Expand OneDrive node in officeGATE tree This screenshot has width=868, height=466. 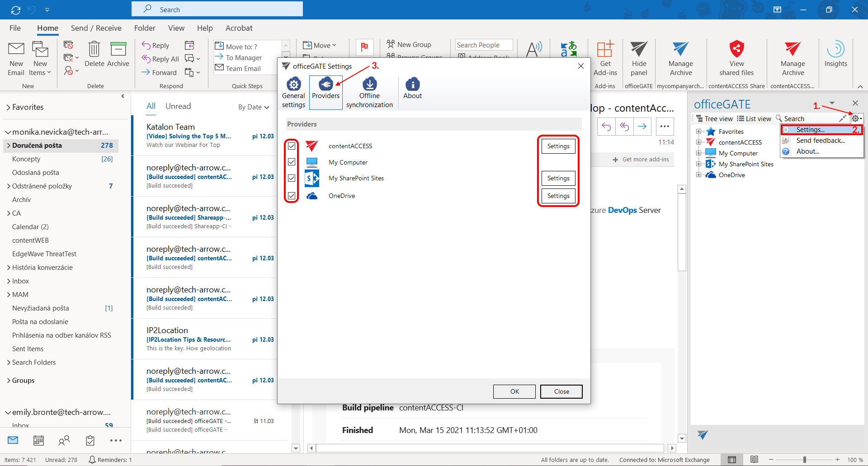click(698, 175)
